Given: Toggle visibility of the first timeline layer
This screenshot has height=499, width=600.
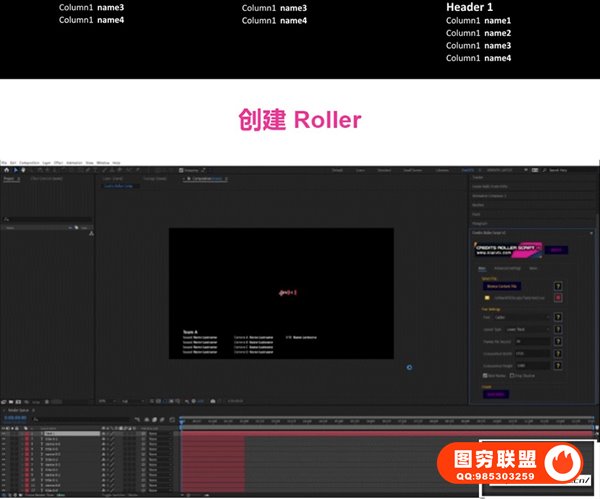Looking at the screenshot, I should 4,434.
